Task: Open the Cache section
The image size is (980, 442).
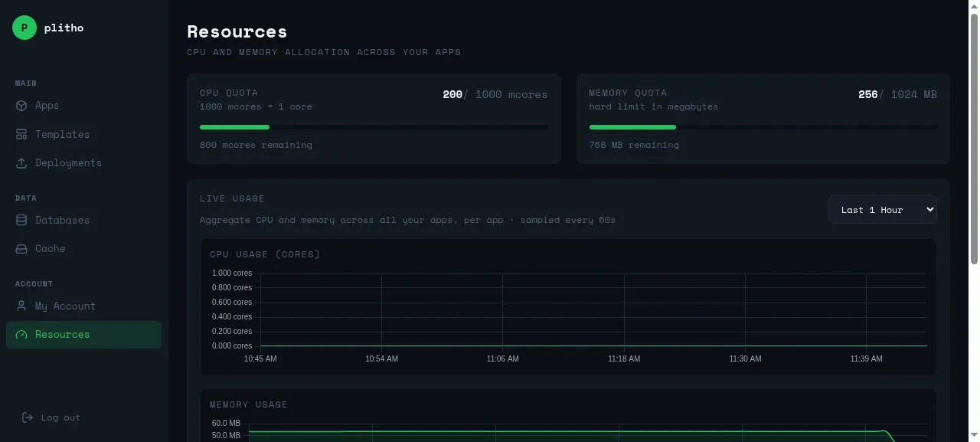Action: click(x=83, y=249)
